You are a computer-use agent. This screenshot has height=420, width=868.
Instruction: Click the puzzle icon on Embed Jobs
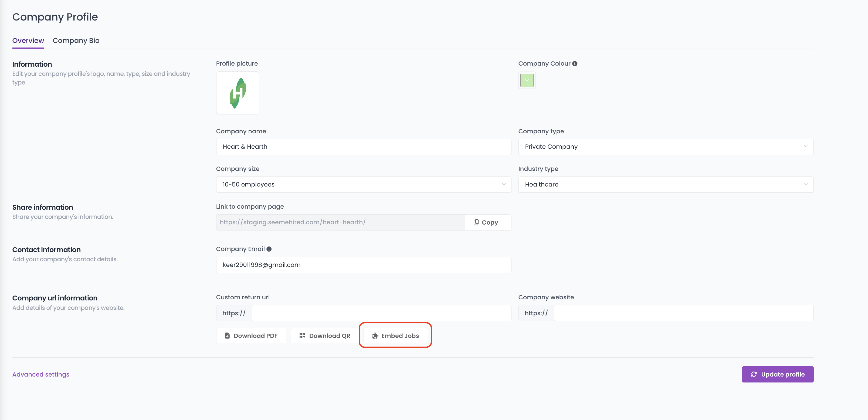(375, 336)
